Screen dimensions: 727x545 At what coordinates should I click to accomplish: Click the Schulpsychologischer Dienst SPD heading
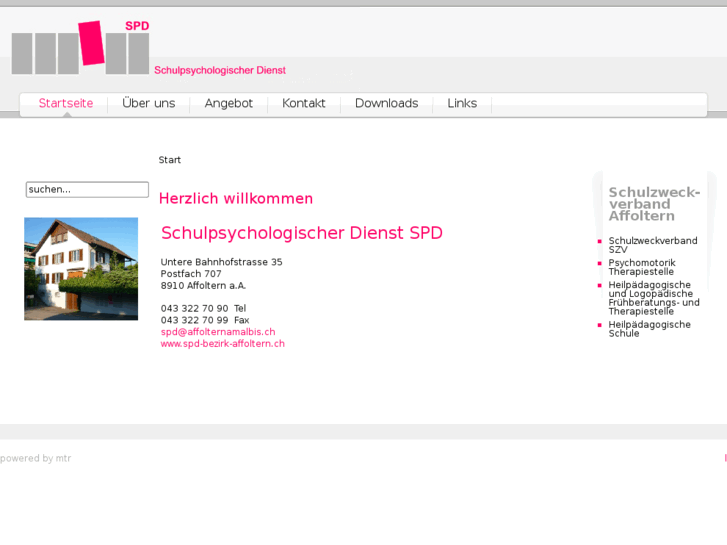pyautogui.click(x=302, y=233)
